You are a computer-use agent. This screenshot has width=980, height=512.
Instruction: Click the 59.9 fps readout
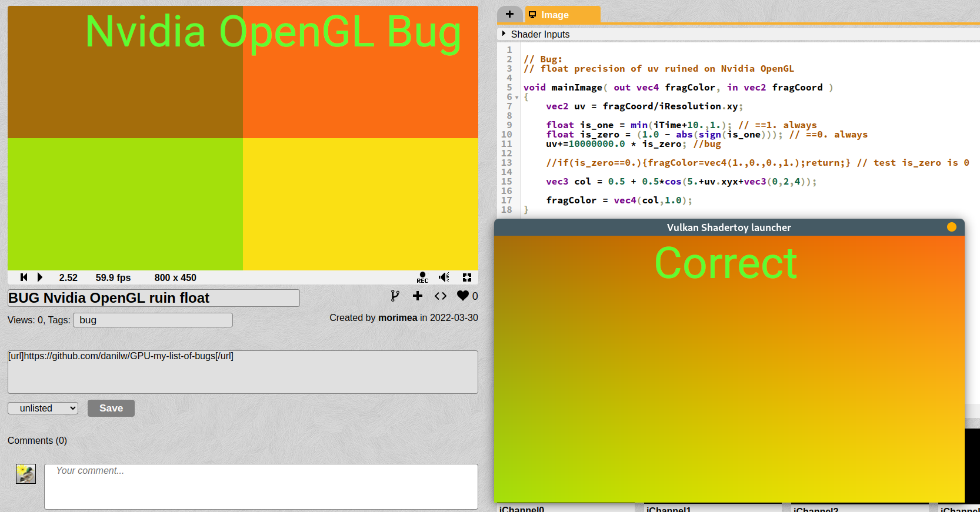pyautogui.click(x=113, y=277)
